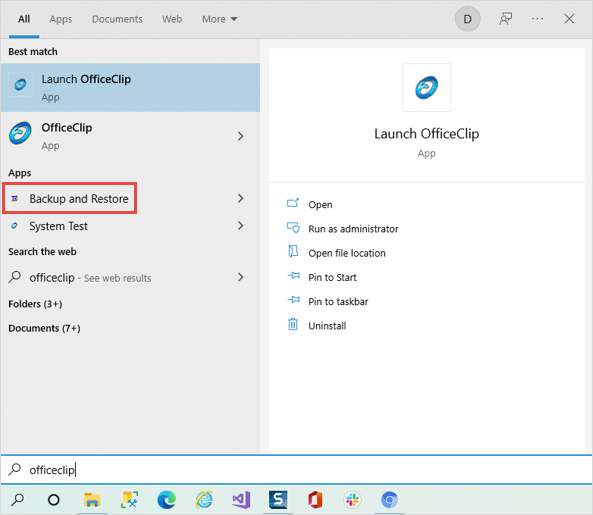Open Chromium browser taskbar icon
Viewport: 593px width, 515px height.
pos(389,500)
